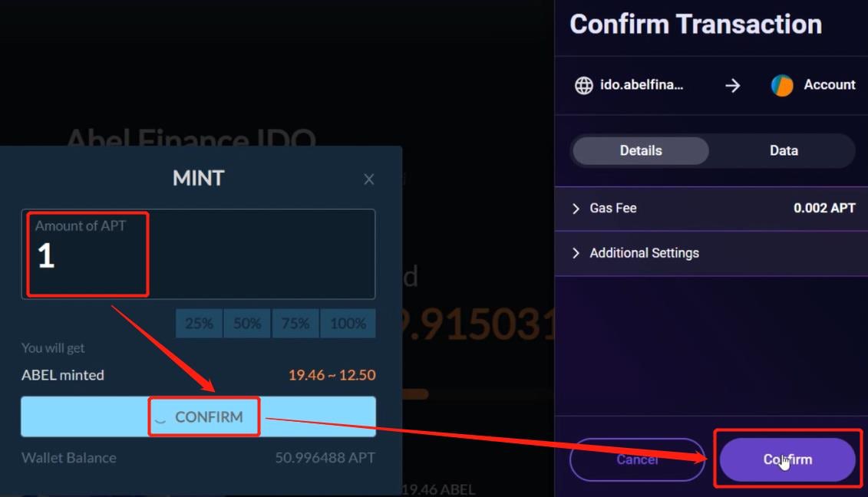Screen dimensions: 868x497
Task: Click the Account avatar icon
Action: point(782,85)
